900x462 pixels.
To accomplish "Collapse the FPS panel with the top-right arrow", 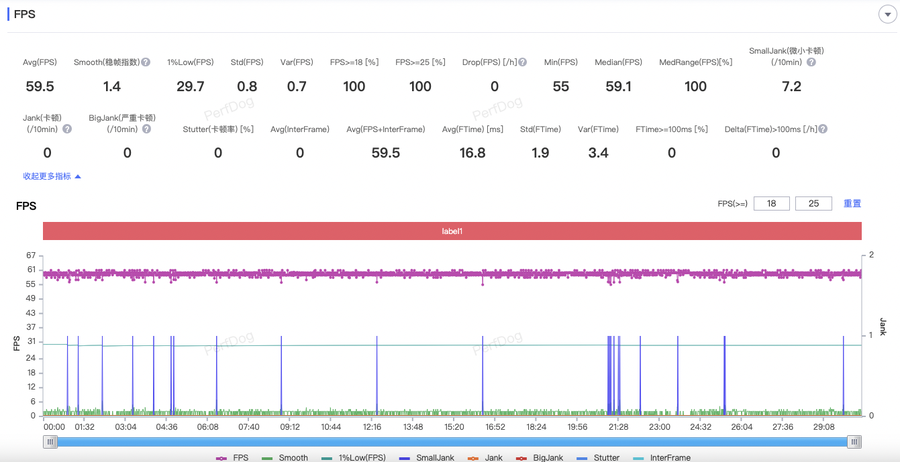I will [x=887, y=15].
